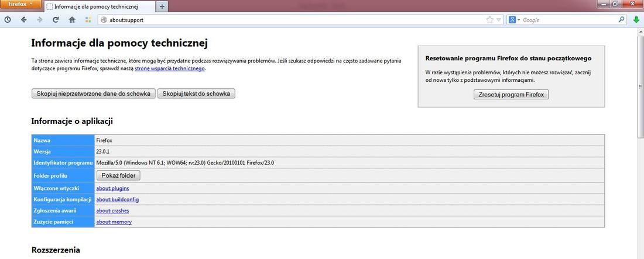Open the Firefox application menu

20,4
